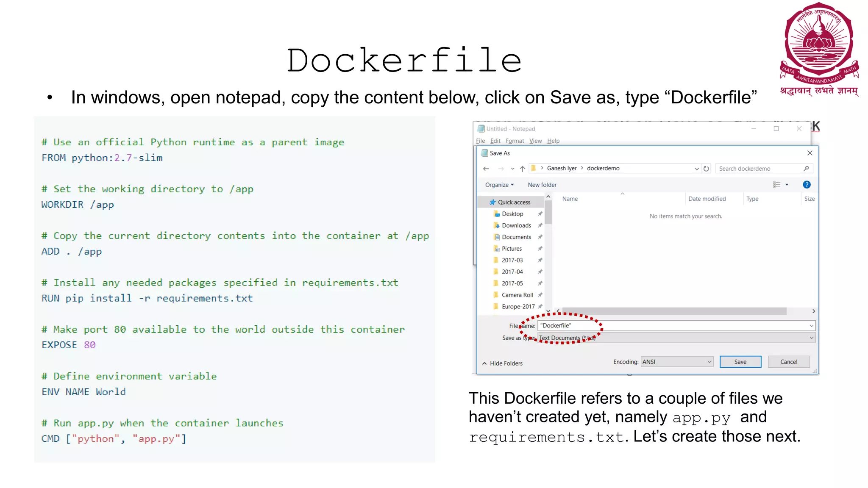The width and height of the screenshot is (868, 488).
Task: Expand the File name dropdown arrow
Action: 811,325
